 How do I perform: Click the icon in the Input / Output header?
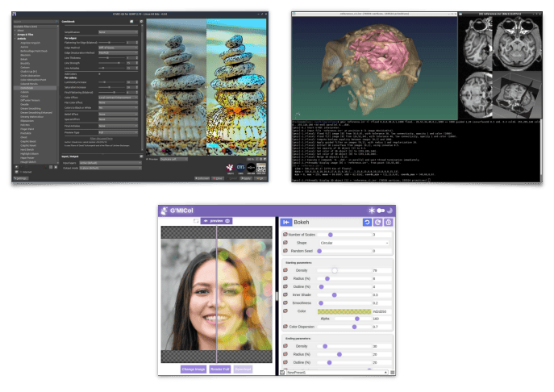tap(141, 156)
